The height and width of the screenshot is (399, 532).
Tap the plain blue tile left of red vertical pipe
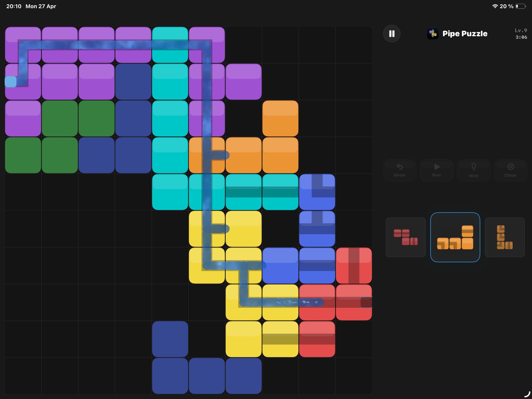click(x=280, y=265)
